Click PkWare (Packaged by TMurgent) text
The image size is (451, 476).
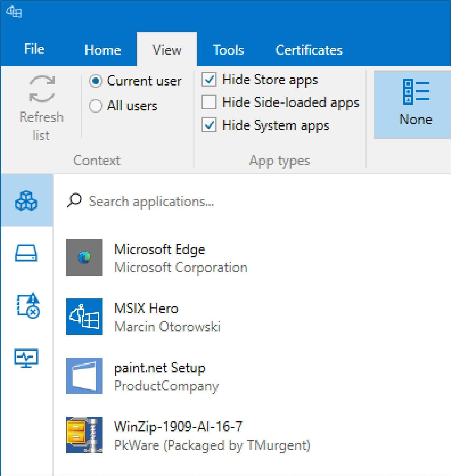pyautogui.click(x=212, y=445)
